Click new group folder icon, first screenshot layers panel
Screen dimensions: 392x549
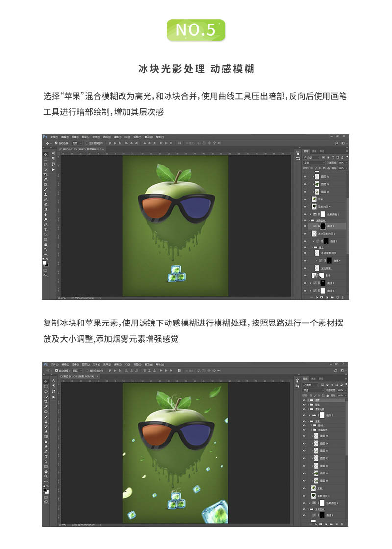[332, 297]
